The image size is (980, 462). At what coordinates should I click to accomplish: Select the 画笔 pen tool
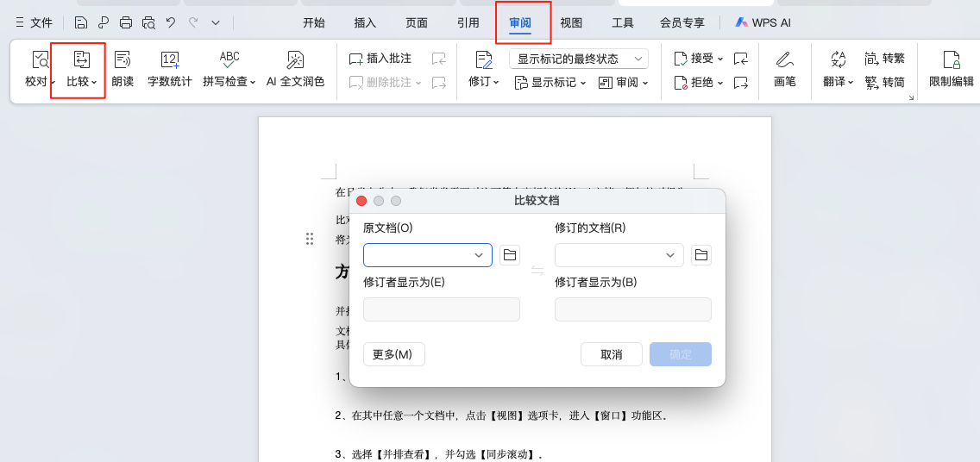click(x=784, y=69)
